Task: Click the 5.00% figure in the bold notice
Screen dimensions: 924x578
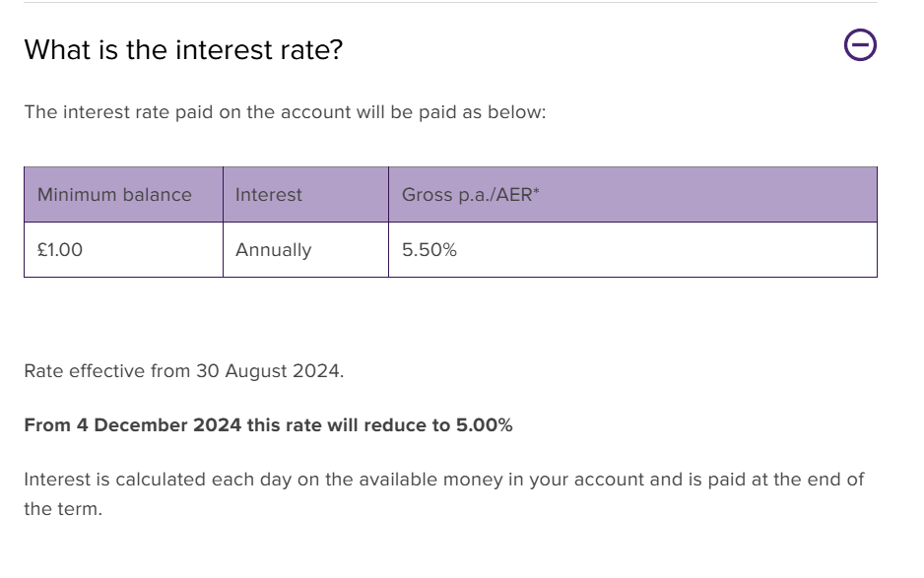Action: (x=485, y=425)
